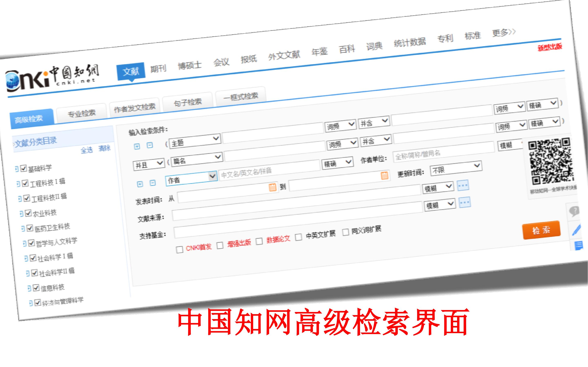Add an author row with plus icon
Screen dimensions: 588x367
pos(140,184)
